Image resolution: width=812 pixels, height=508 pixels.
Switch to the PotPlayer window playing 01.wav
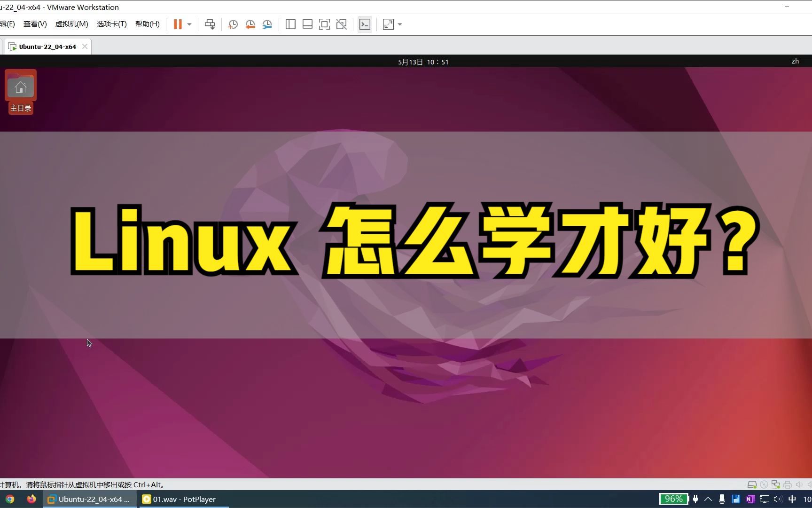183,499
